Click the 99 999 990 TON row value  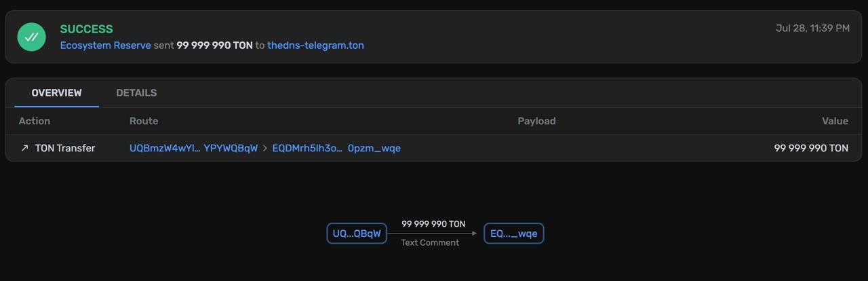coord(811,148)
